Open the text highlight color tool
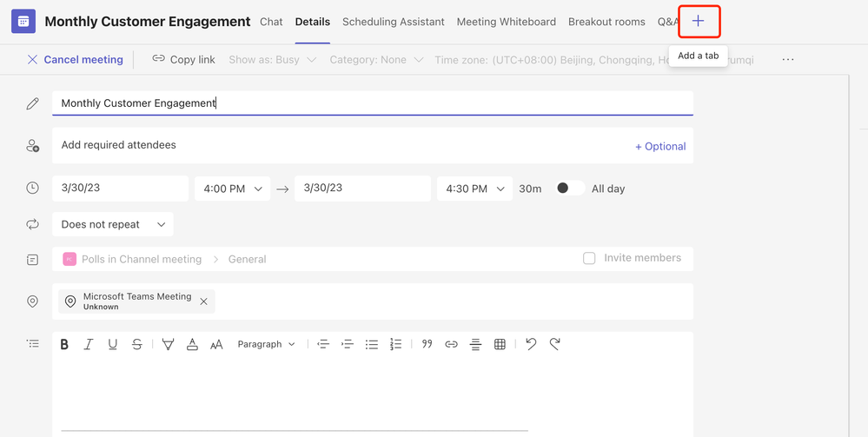 tap(168, 345)
